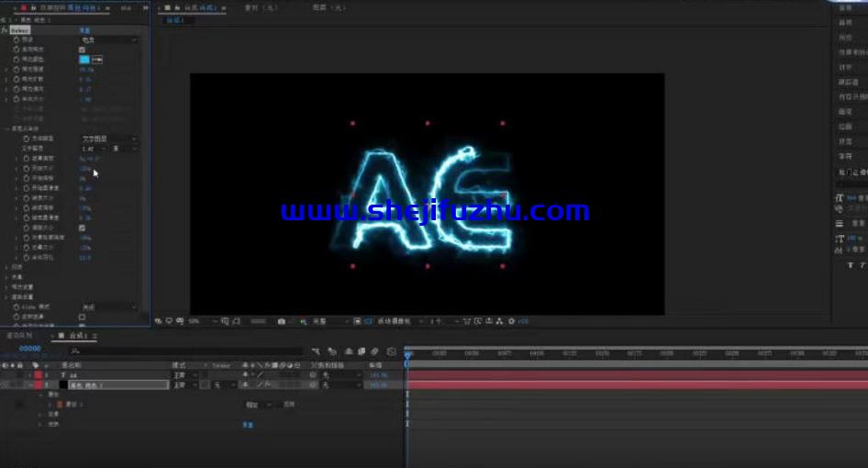Screen dimensions: 868x468
Task: Click the reset exposure icon in the viewer
Action: click(511, 321)
